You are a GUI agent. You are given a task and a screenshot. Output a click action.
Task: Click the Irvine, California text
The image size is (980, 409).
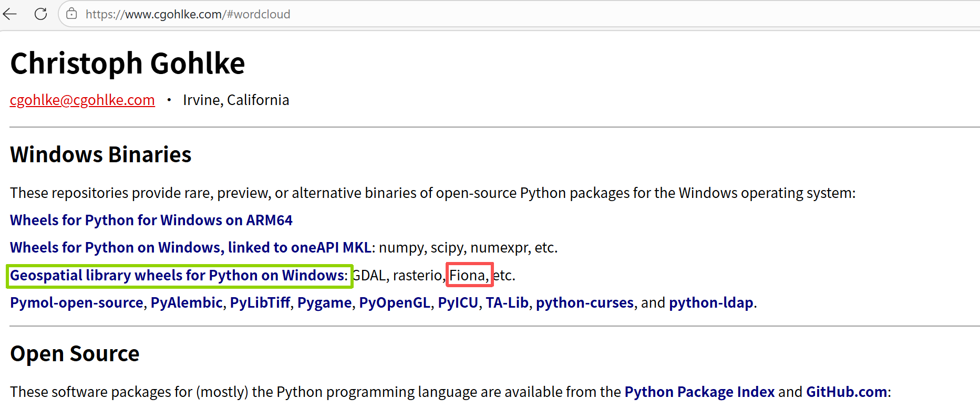236,100
